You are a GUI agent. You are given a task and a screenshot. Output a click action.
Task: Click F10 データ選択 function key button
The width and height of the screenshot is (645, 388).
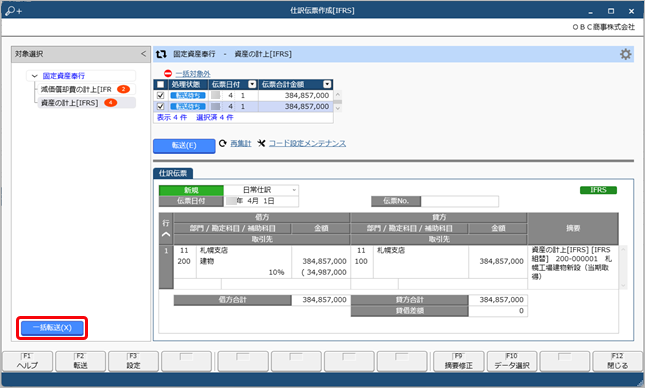[512, 361]
